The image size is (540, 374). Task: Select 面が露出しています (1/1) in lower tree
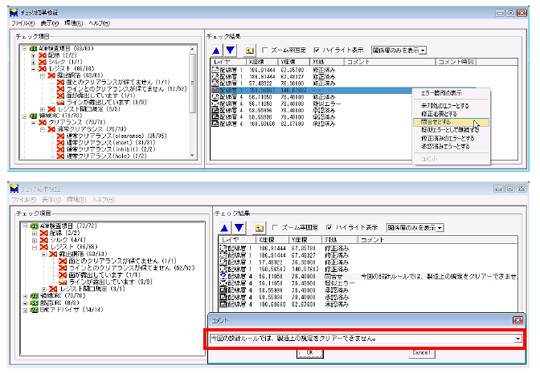click(104, 275)
